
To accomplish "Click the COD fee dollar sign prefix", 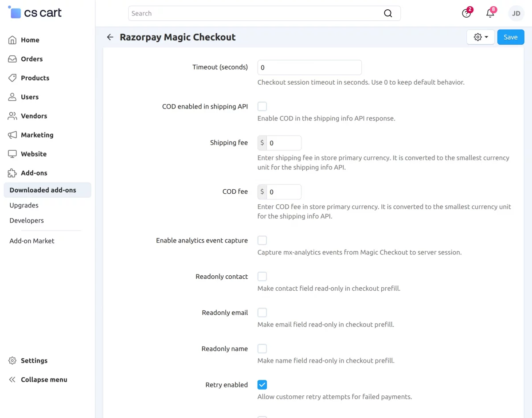I will pos(262,192).
